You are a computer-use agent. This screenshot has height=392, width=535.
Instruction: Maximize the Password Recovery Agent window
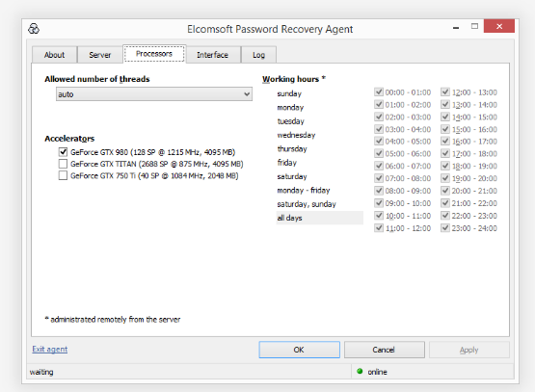[474, 26]
